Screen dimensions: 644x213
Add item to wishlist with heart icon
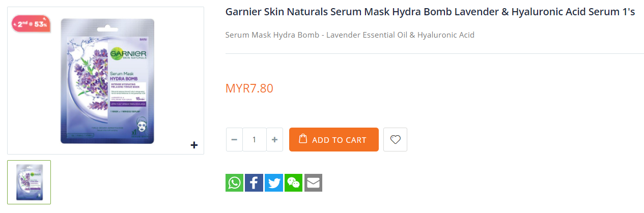point(396,139)
